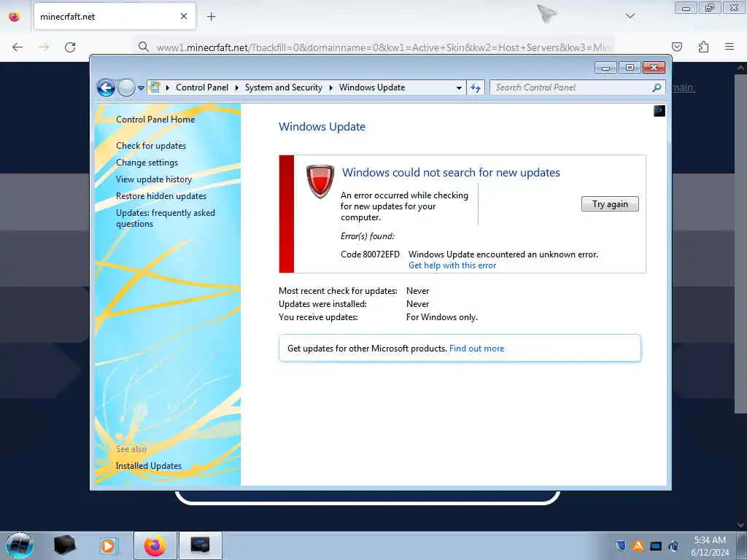Click the help icon below search box
The image size is (747, 560).
coord(659,111)
